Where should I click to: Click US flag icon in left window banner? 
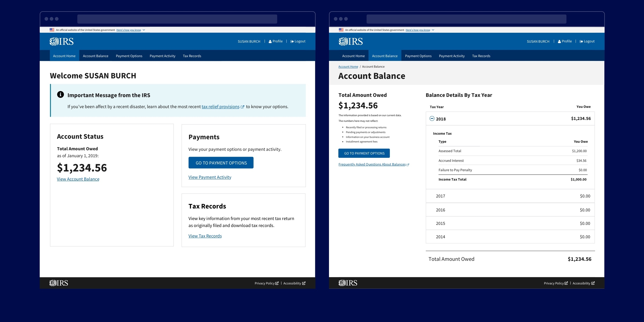52,30
